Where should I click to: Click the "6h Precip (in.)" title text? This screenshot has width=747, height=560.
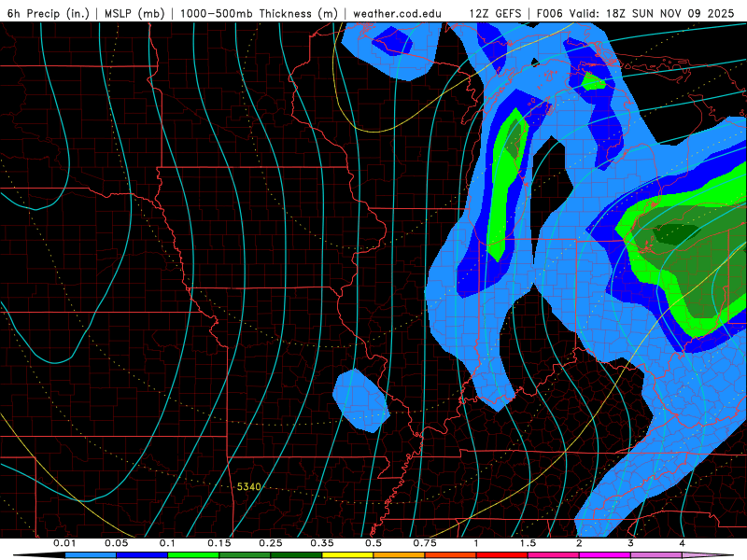click(x=49, y=13)
